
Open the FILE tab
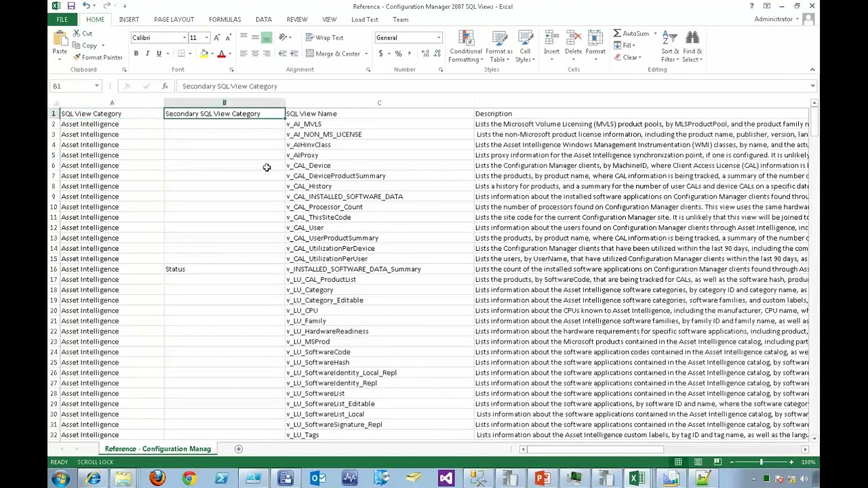tap(62, 20)
